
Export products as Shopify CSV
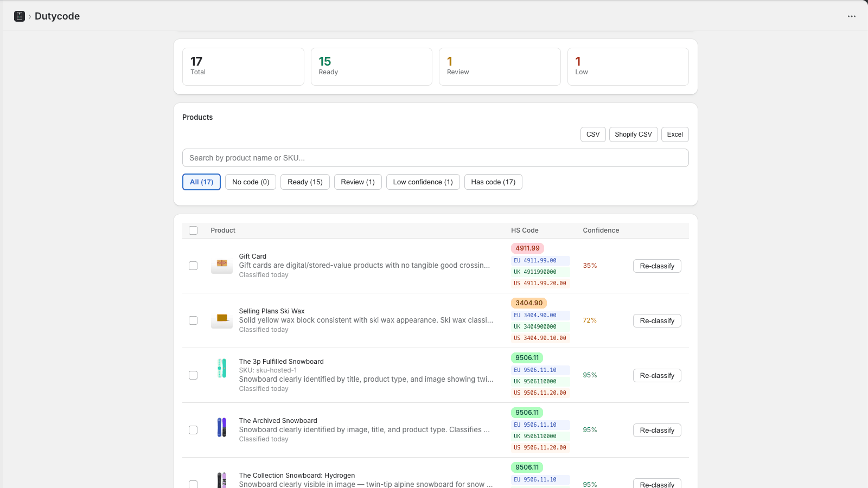pyautogui.click(x=634, y=134)
